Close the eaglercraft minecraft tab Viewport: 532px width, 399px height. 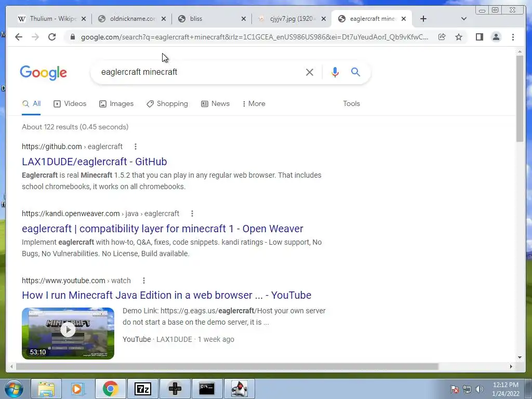pos(403,19)
